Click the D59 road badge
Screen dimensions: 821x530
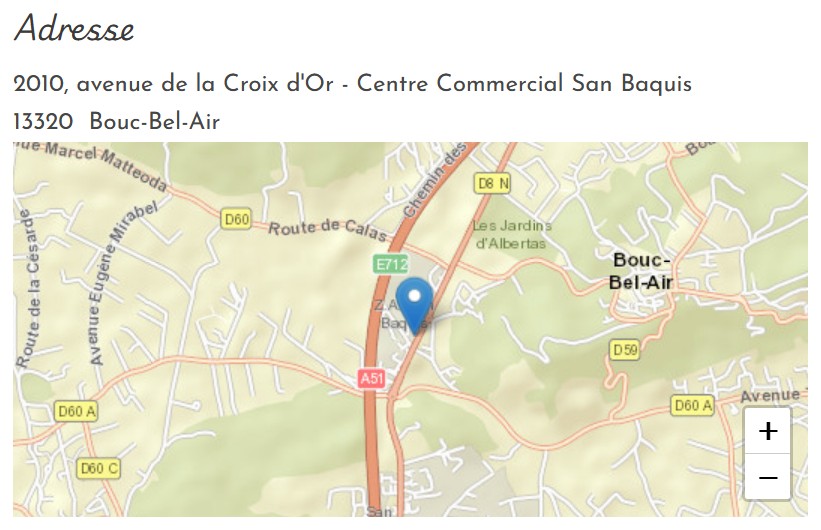pos(625,350)
